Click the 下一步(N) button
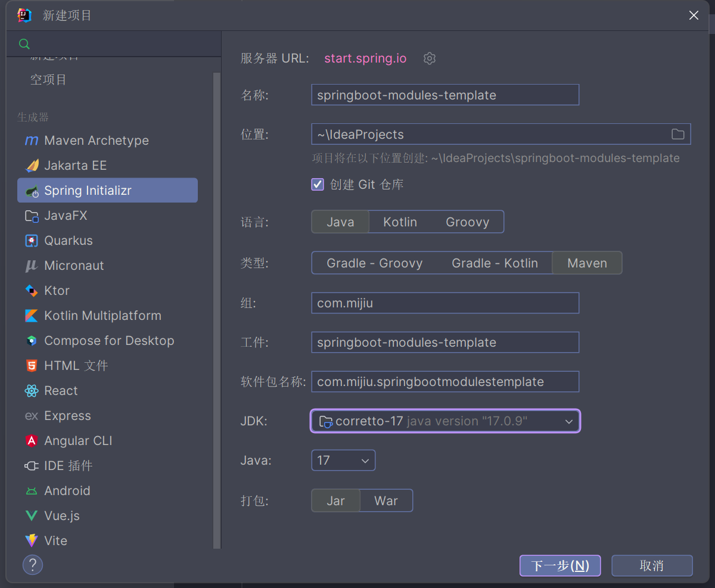715x588 pixels. click(560, 565)
